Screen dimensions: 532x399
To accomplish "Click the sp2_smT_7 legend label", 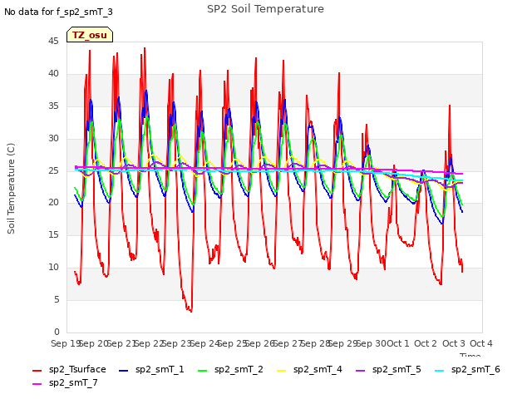I will 73,382.
